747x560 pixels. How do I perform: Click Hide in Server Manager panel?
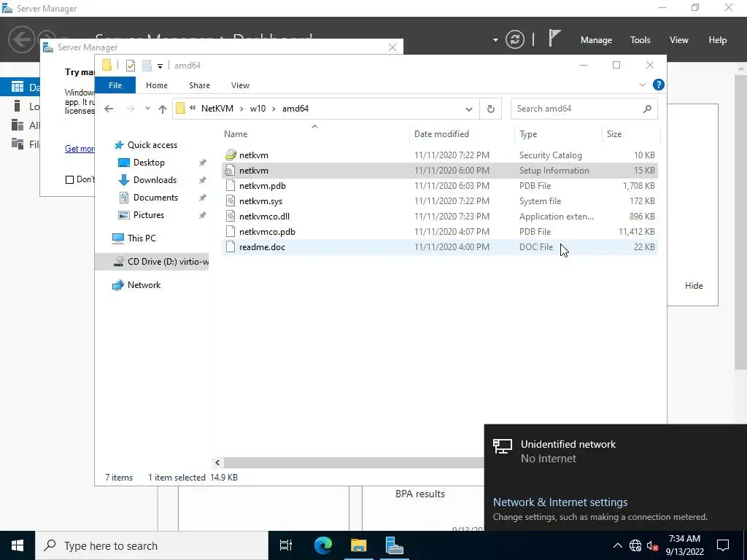pos(694,286)
